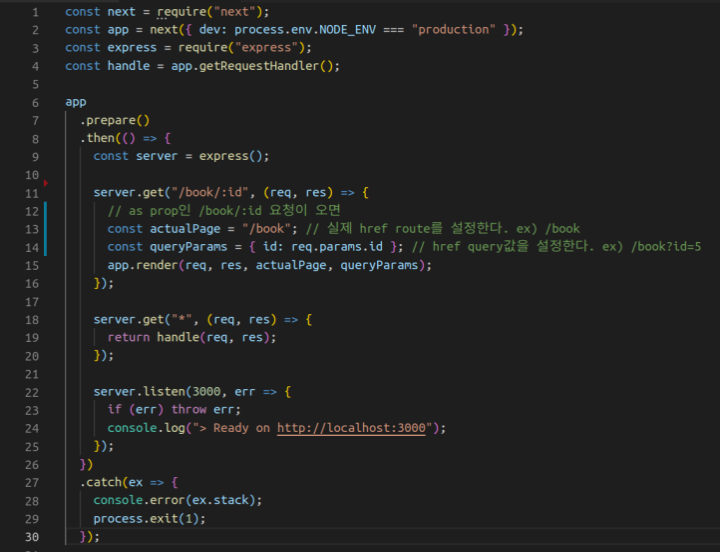Screen dimensions: 720x552
Task: Click '.catch(ex => {' on line 27
Action: tap(129, 482)
